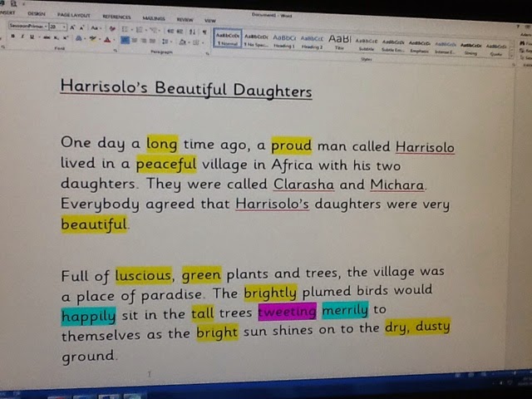Open the font name combo box

pyautogui.click(x=28, y=26)
